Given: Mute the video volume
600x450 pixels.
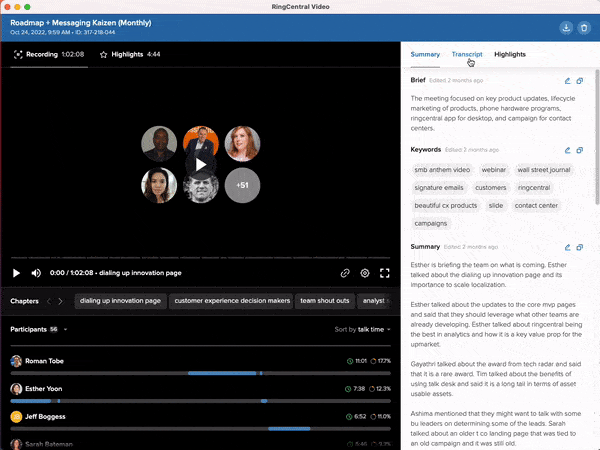Looking at the screenshot, I should (x=36, y=272).
